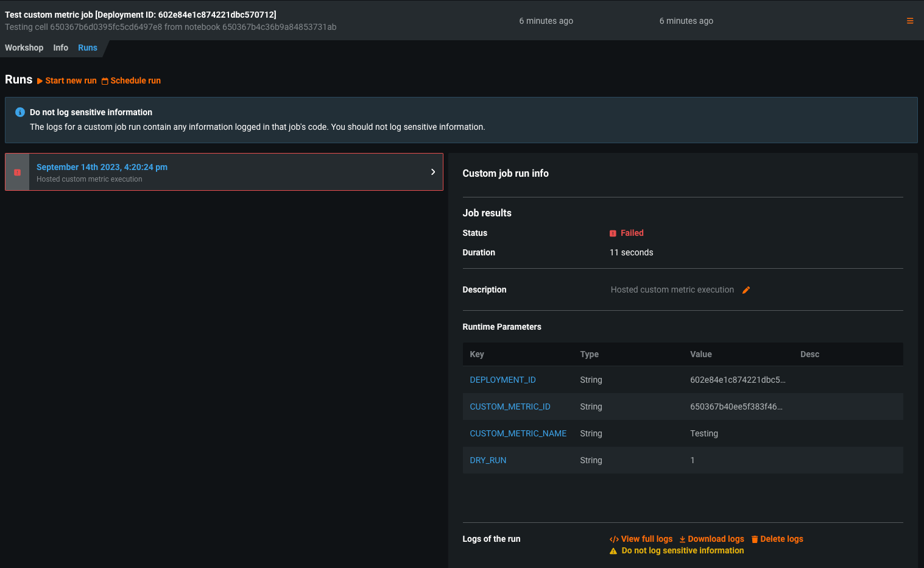The height and width of the screenshot is (568, 924).
Task: Click the warning triangle icon under logs
Action: click(x=613, y=551)
